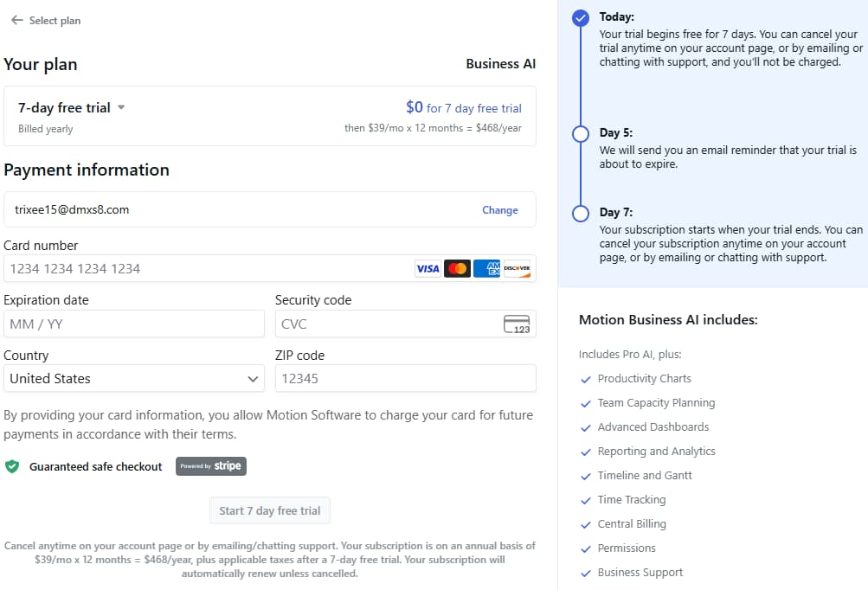
Task: Click Change next to the email address
Action: 500,209
